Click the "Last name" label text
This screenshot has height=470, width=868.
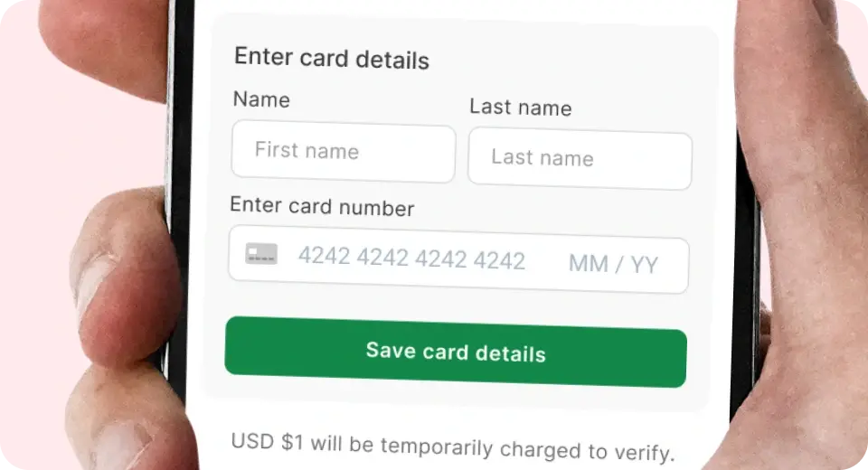[x=521, y=108]
